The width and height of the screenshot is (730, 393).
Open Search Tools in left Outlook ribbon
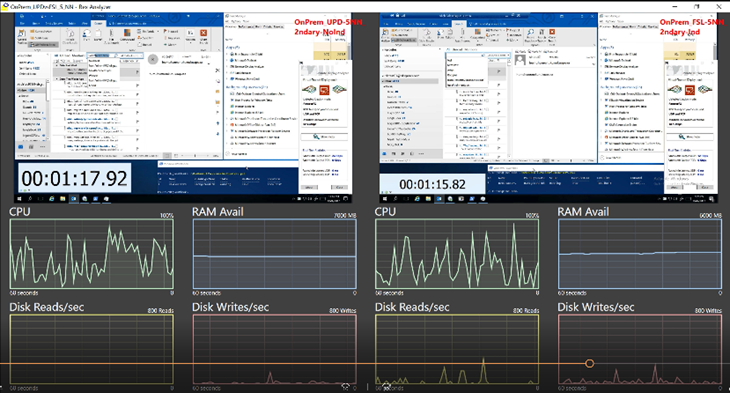pos(191,36)
